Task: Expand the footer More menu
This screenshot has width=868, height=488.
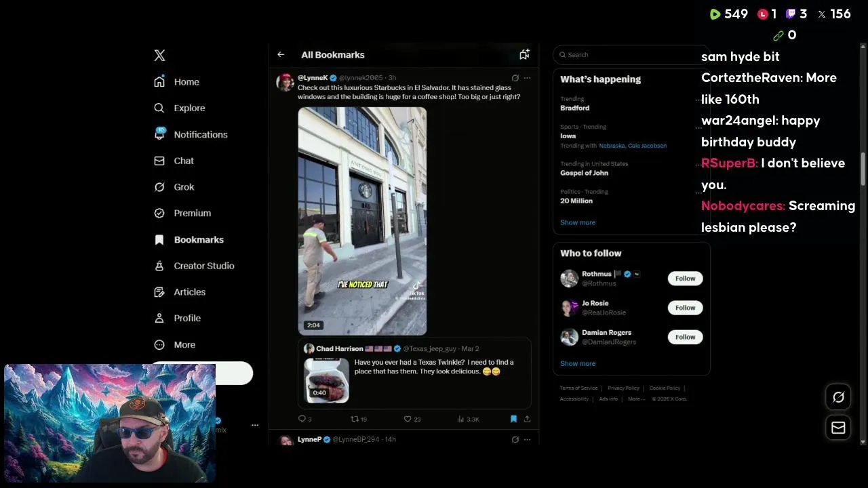Action: click(x=635, y=399)
